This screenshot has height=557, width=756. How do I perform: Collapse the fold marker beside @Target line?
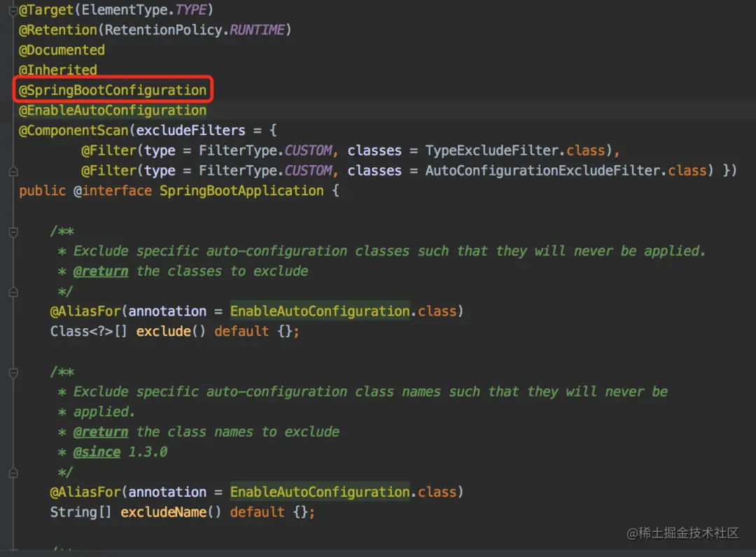point(13,10)
